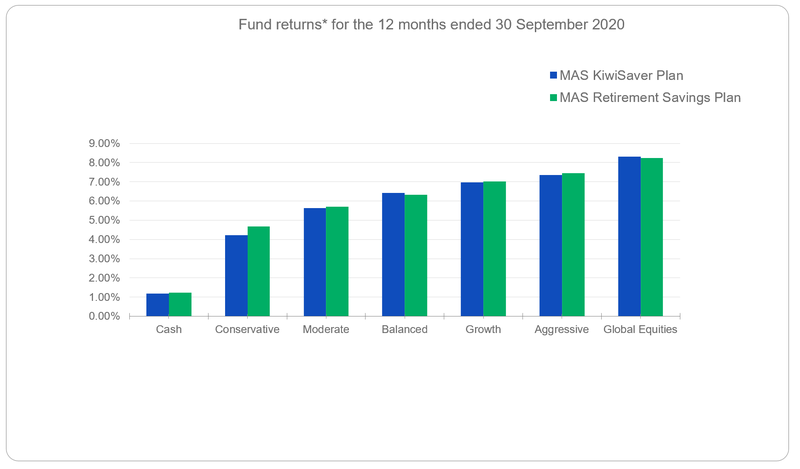Click the MAS KiwiSaver Plan legend label
Screen dimensions: 800x469
[x=621, y=76]
